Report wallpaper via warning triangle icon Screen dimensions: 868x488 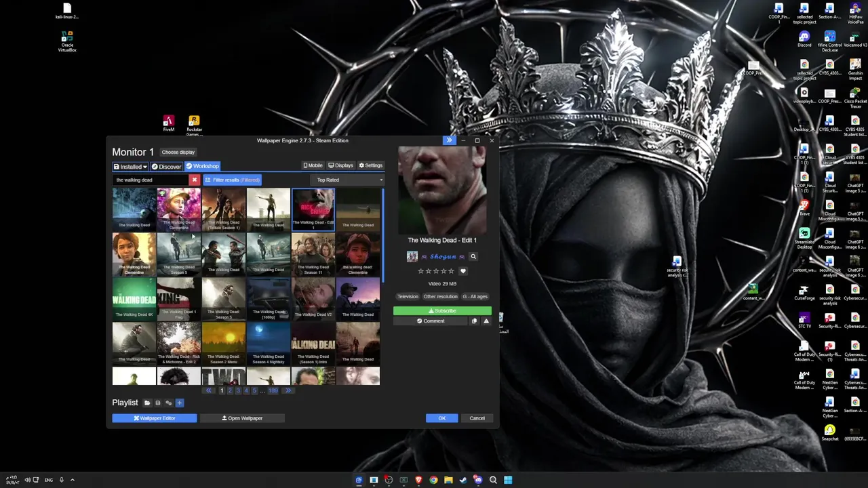tap(486, 321)
